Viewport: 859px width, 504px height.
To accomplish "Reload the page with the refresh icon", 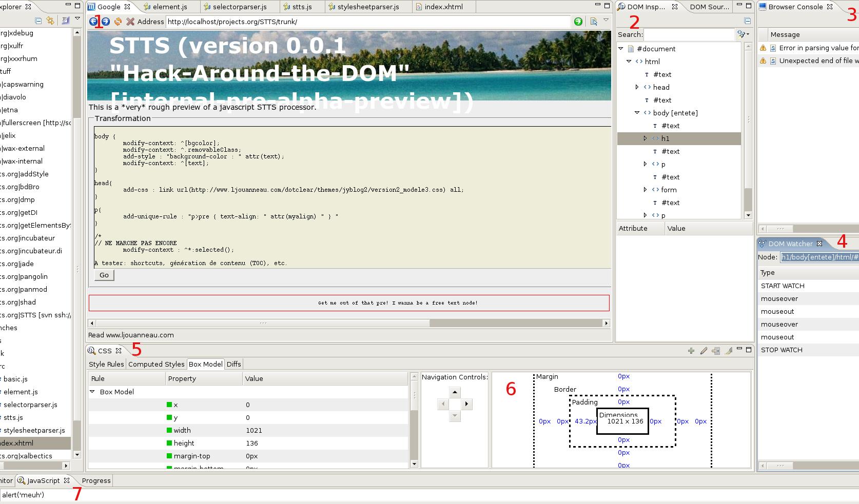I will (x=118, y=22).
